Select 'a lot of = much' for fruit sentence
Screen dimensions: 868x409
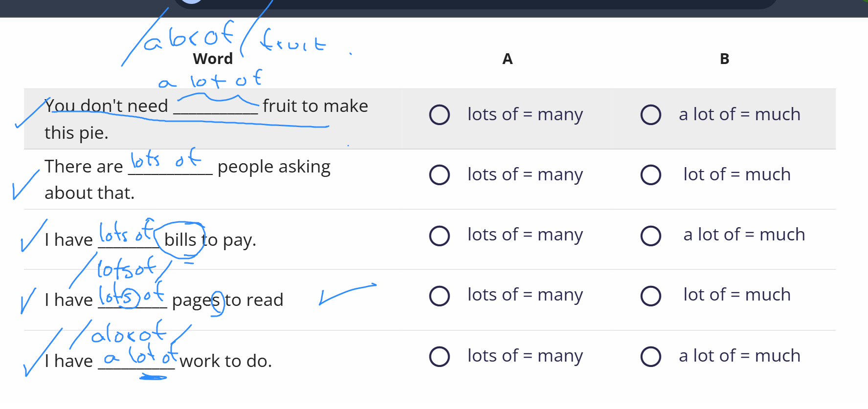point(651,115)
